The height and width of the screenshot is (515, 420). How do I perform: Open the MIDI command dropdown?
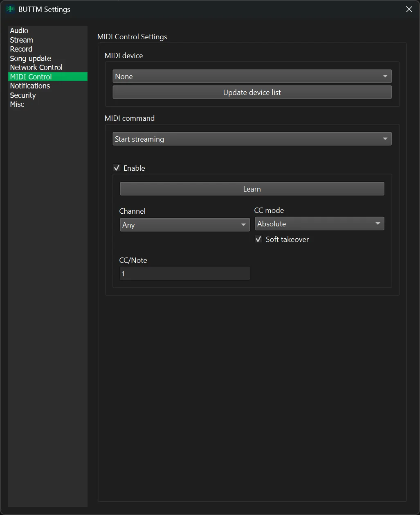coord(252,139)
